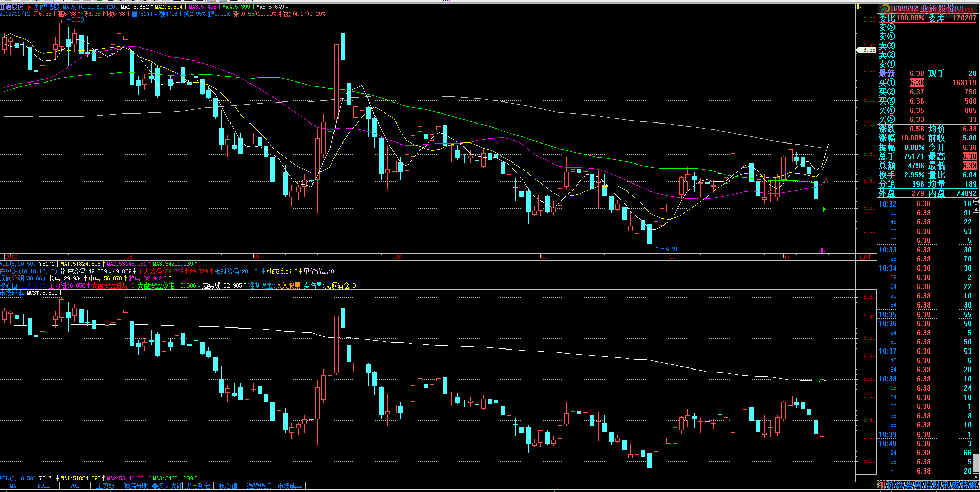The height and width of the screenshot is (492, 980).
Task: Click the 日线 period label
Action: [x=866, y=257]
